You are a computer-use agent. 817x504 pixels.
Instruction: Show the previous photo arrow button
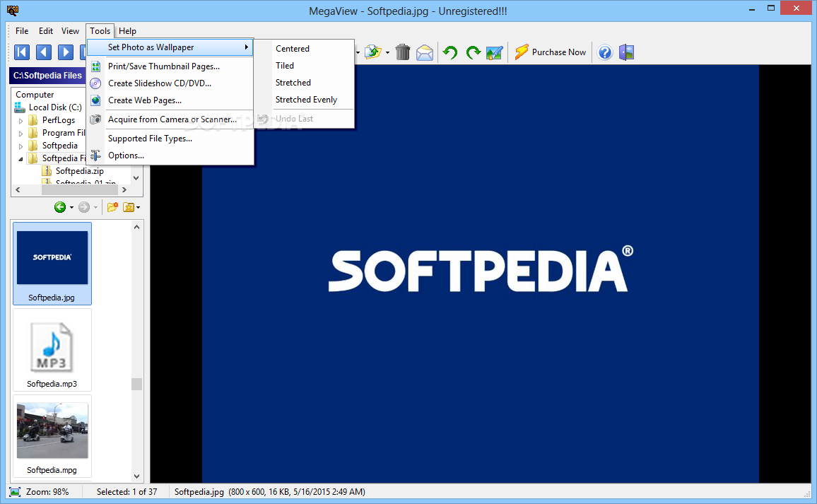[x=44, y=52]
